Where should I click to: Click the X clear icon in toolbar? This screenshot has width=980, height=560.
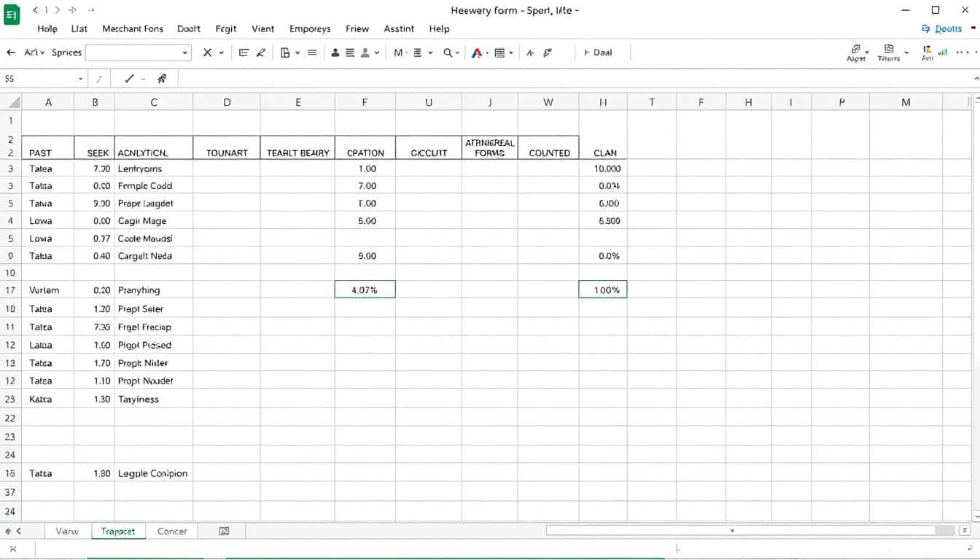[208, 52]
